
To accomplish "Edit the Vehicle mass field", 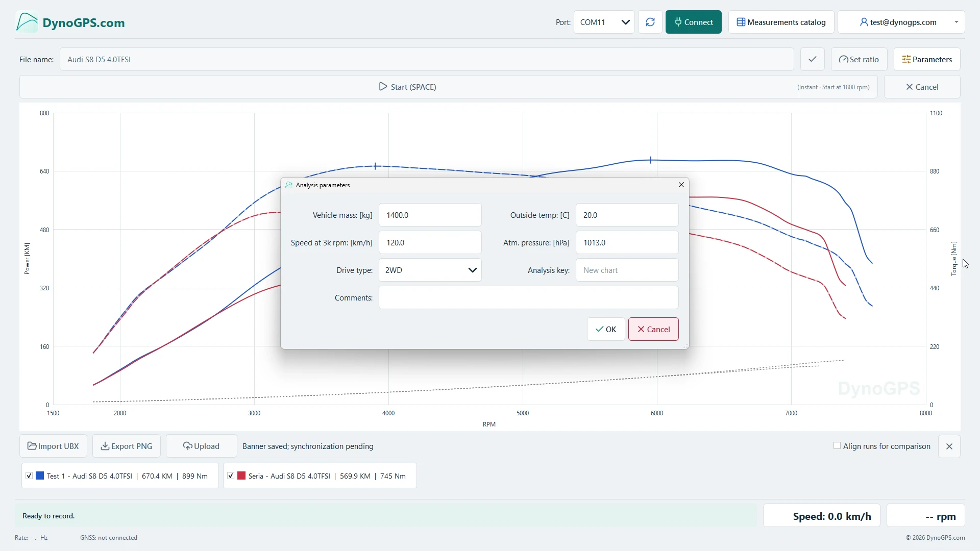I will pyautogui.click(x=430, y=215).
